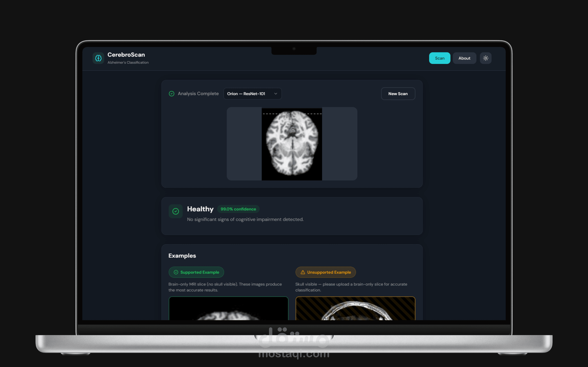The image size is (588, 367).
Task: Click the Analysis Complete checkmark icon
Action: point(171,94)
